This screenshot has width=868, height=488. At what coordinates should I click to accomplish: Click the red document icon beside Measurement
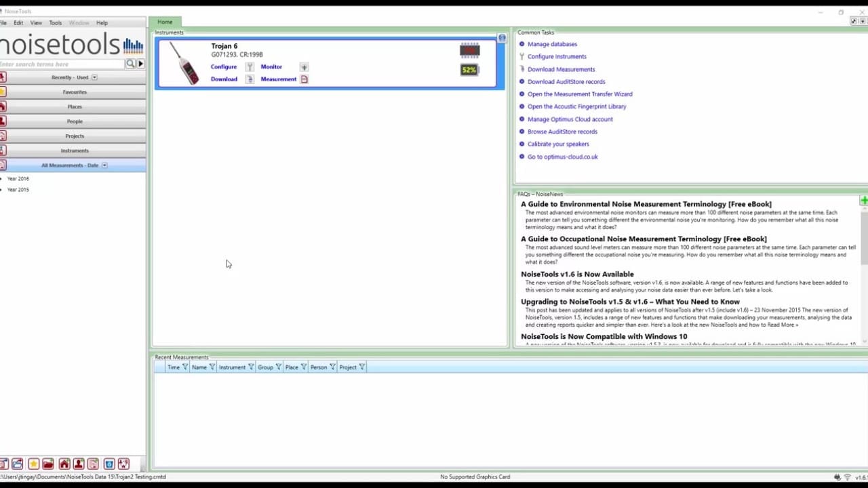click(x=304, y=79)
